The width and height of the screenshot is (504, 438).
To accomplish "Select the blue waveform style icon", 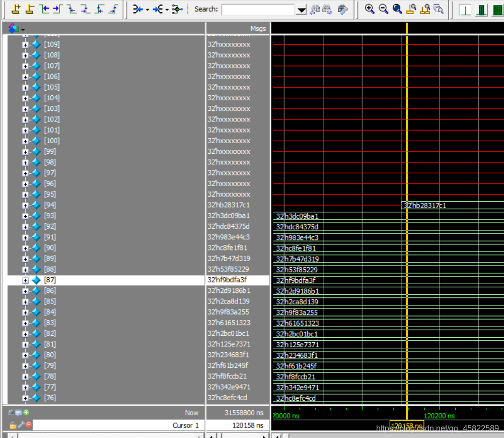I will (481, 10).
